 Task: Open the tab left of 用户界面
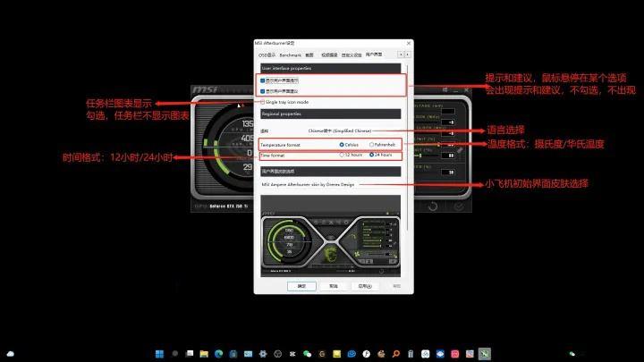[352, 55]
